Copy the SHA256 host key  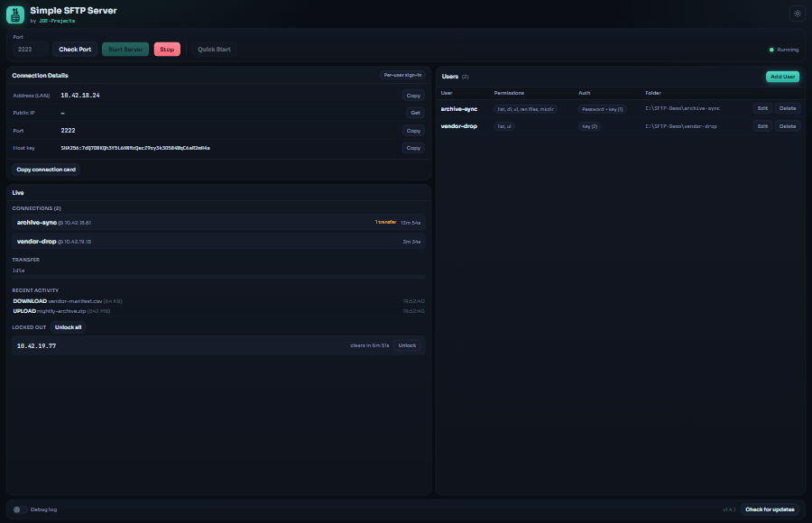[x=413, y=148]
